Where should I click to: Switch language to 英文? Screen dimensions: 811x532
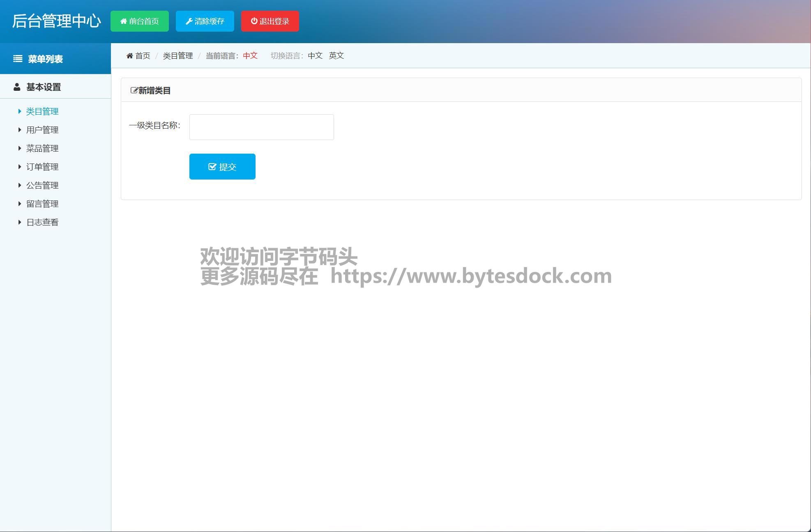click(x=336, y=55)
